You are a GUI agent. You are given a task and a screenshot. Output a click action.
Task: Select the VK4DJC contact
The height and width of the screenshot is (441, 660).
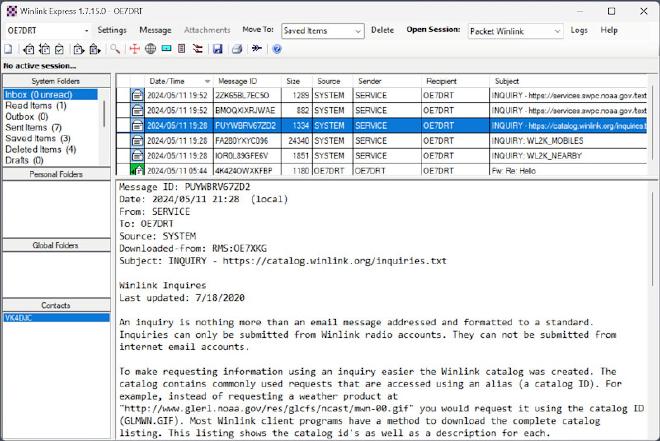21,318
